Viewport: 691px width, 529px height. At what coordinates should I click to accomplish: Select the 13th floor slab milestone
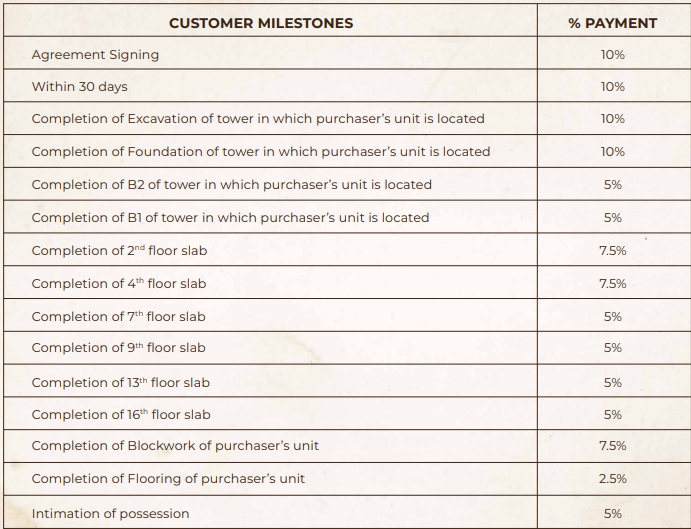[x=120, y=383]
